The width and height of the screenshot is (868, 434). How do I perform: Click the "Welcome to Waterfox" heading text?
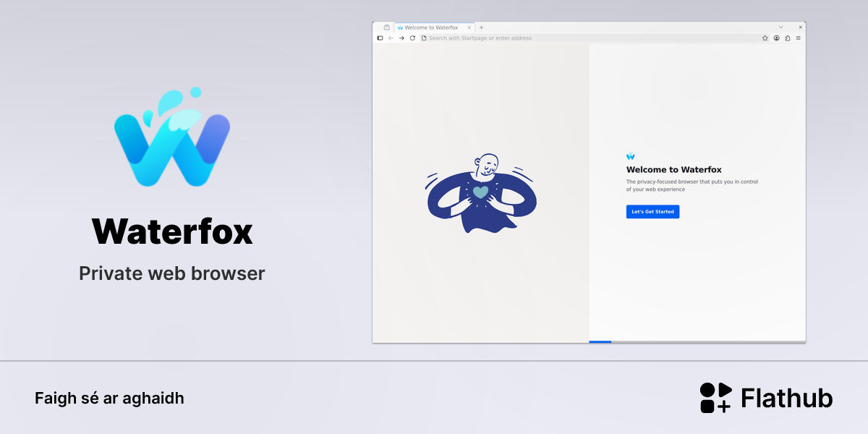pyautogui.click(x=674, y=170)
